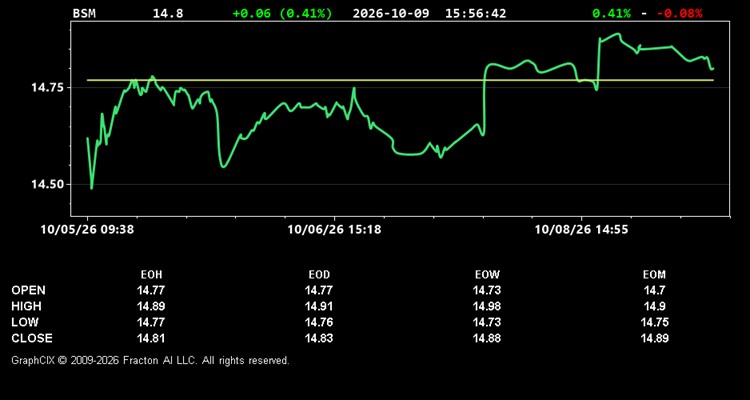This screenshot has width=750, height=400.
Task: Click the +0.06 (0.41%) change value
Action: point(282,13)
